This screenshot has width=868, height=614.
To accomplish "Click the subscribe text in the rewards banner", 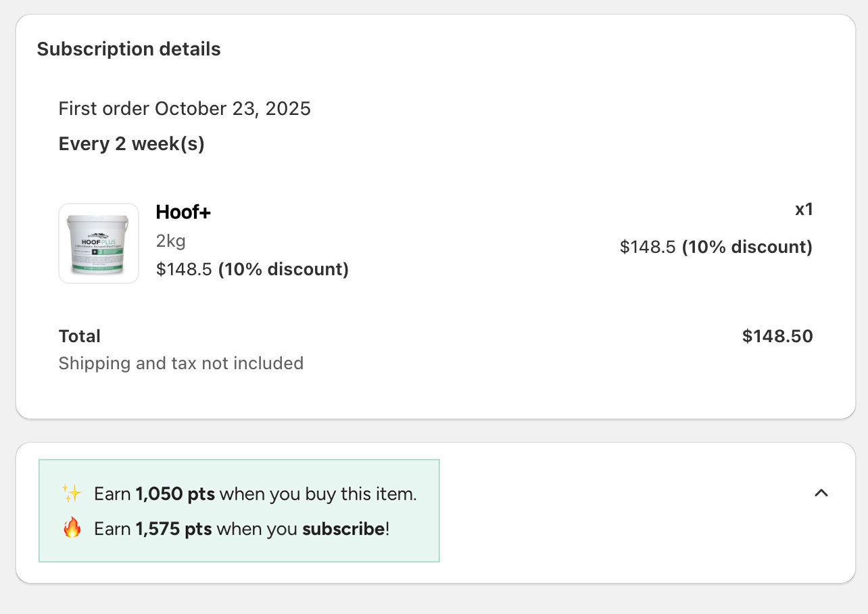I will click(x=343, y=529).
